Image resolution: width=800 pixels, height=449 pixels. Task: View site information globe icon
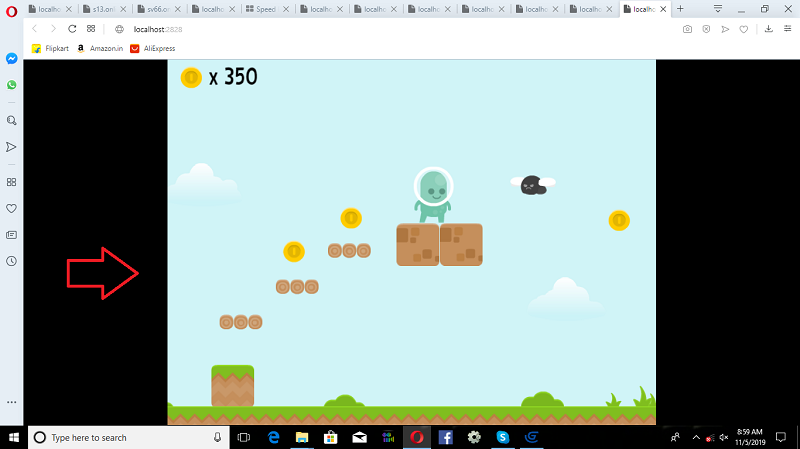point(119,30)
